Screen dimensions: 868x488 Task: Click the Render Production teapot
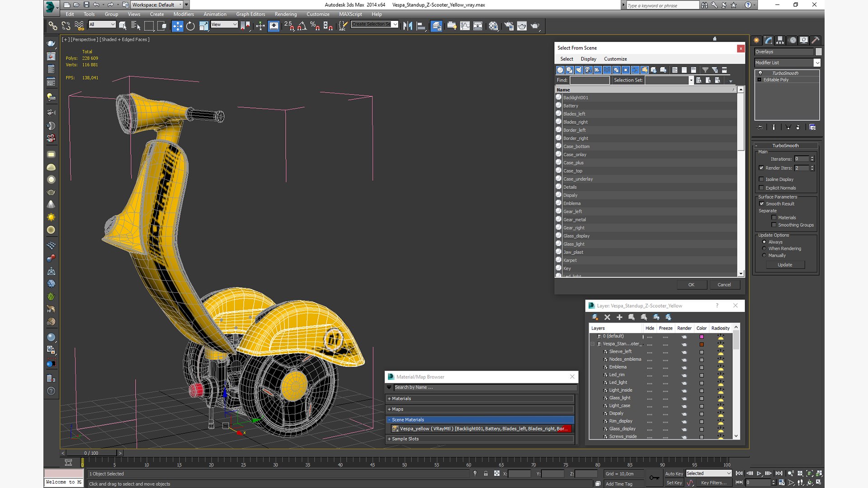point(535,26)
